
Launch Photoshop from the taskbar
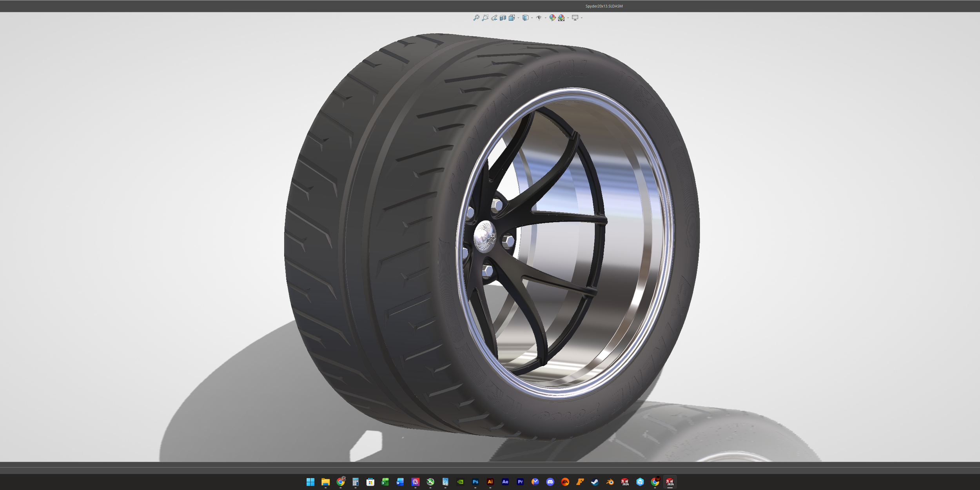(x=475, y=482)
